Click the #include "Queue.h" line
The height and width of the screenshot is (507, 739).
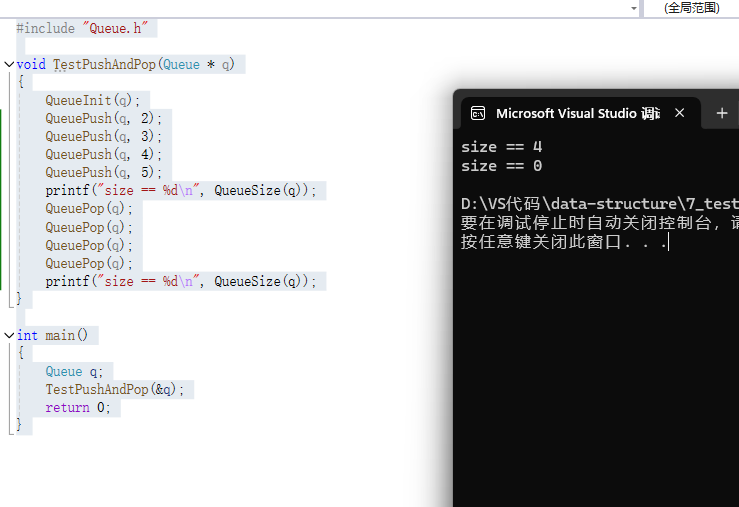point(82,28)
